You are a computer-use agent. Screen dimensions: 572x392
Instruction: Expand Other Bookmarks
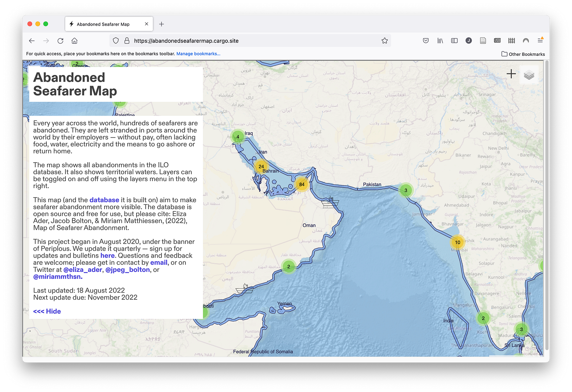tap(523, 54)
